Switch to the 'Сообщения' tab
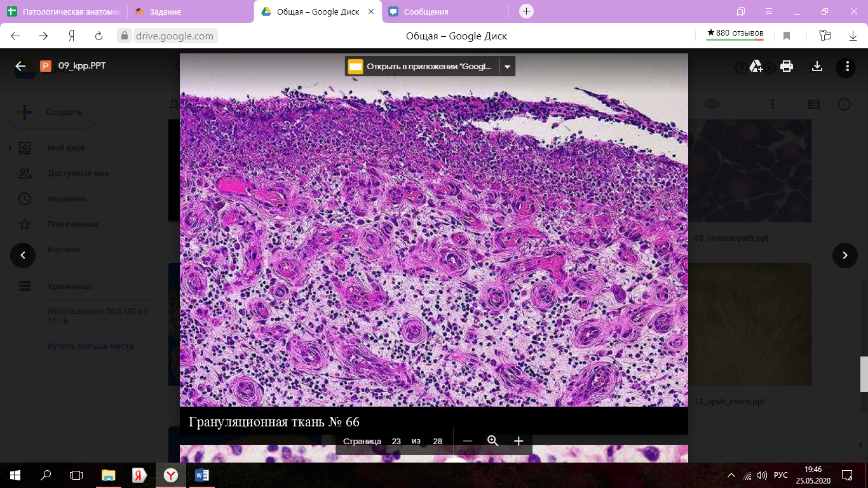Viewport: 868px width, 488px height. point(445,11)
